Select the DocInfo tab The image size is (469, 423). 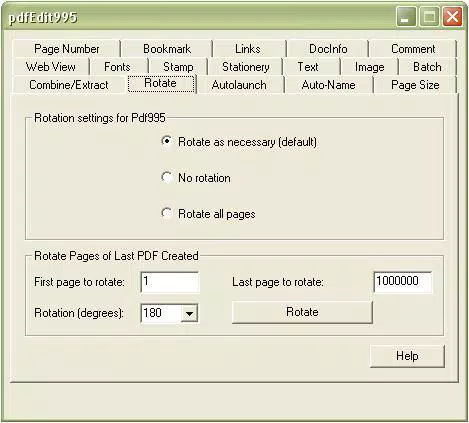point(328,49)
